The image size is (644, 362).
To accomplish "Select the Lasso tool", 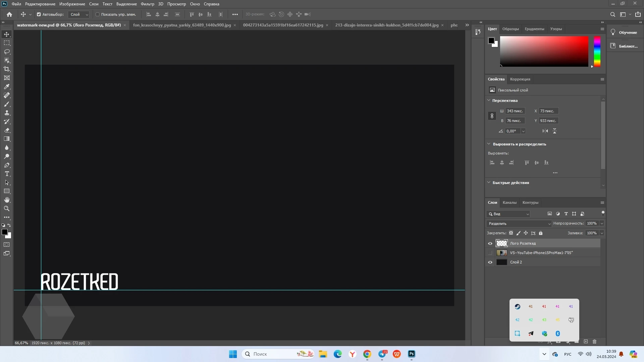I will tap(7, 52).
